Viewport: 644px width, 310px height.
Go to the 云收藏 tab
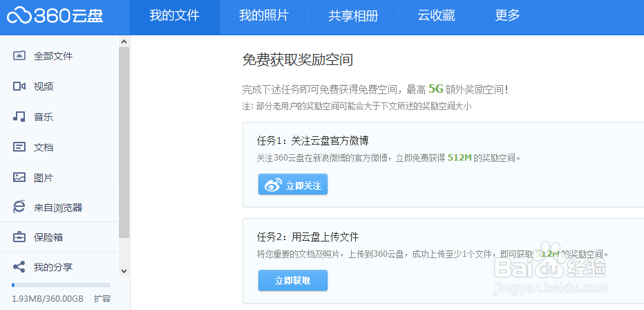(436, 16)
